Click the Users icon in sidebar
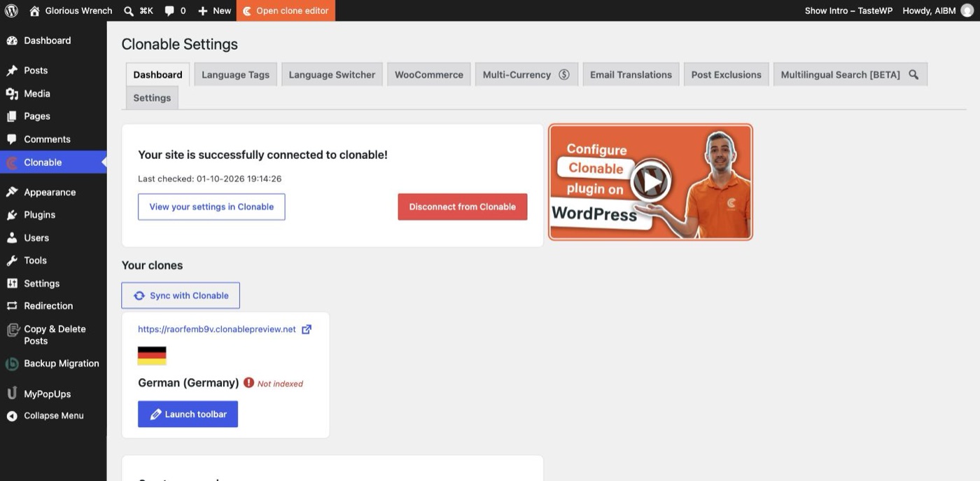Viewport: 980px width, 481px height. click(x=12, y=238)
